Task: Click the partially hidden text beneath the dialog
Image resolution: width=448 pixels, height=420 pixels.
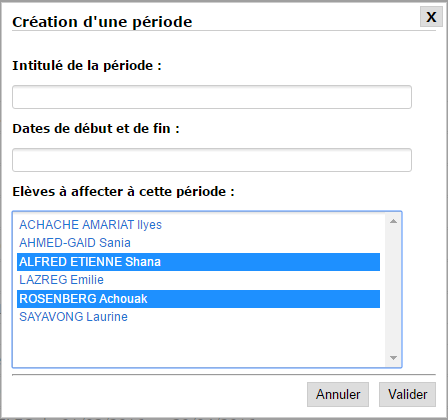Action: [x=128, y=418]
